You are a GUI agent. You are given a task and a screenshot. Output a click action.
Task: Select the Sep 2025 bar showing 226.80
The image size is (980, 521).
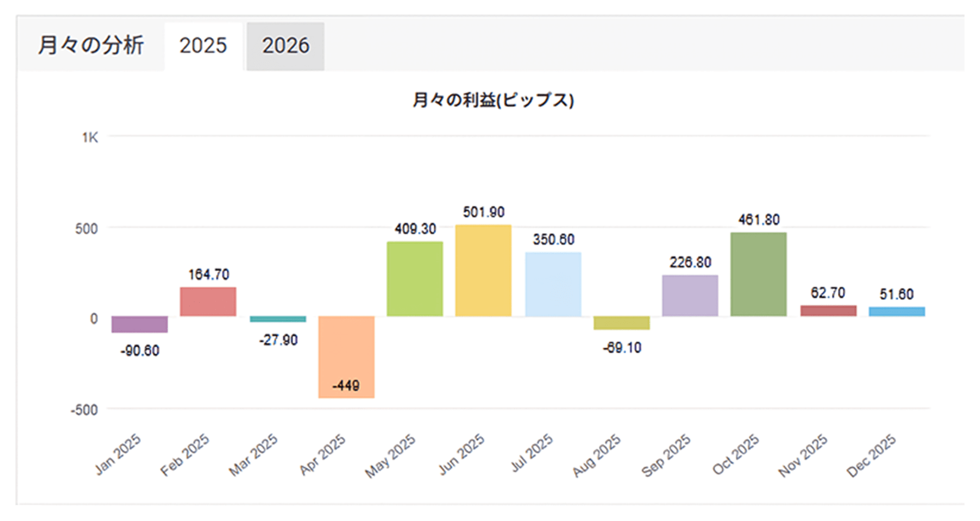coord(690,295)
